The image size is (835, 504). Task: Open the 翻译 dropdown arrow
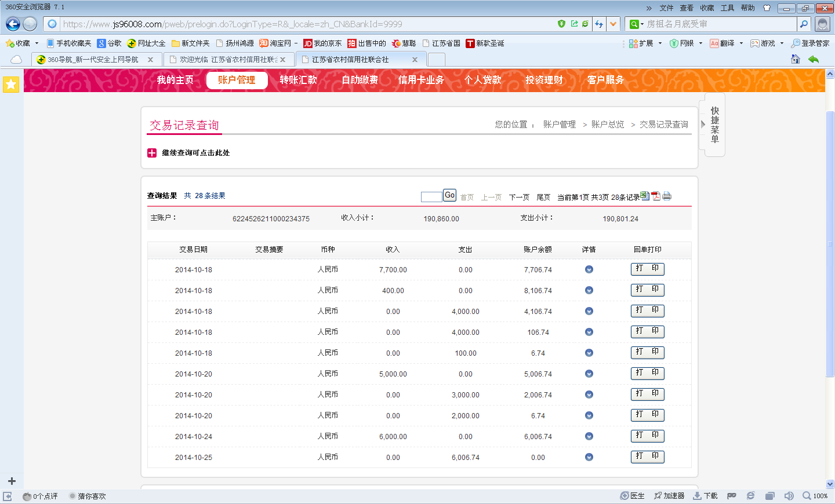741,43
